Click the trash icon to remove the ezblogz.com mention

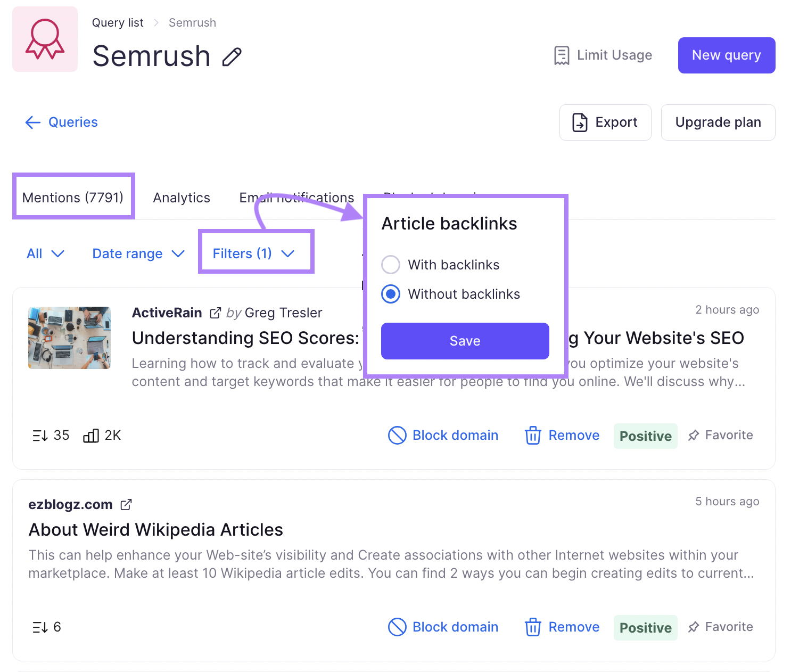pos(533,627)
